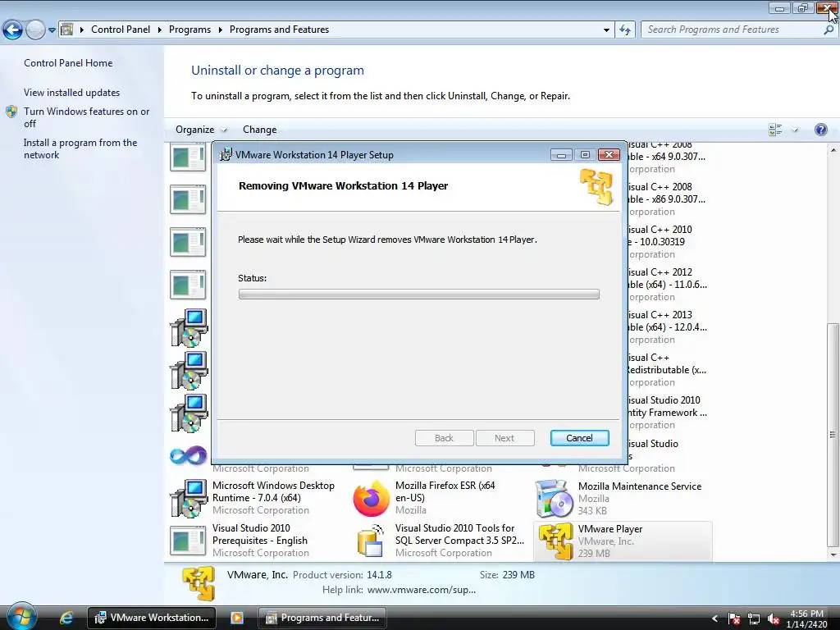Open the www.vmware.com help link

[x=422, y=590]
